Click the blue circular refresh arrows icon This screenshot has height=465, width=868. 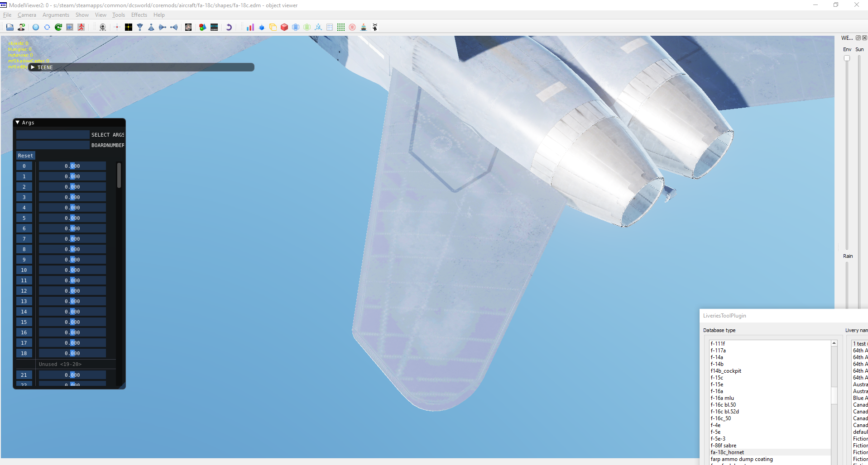coord(47,27)
